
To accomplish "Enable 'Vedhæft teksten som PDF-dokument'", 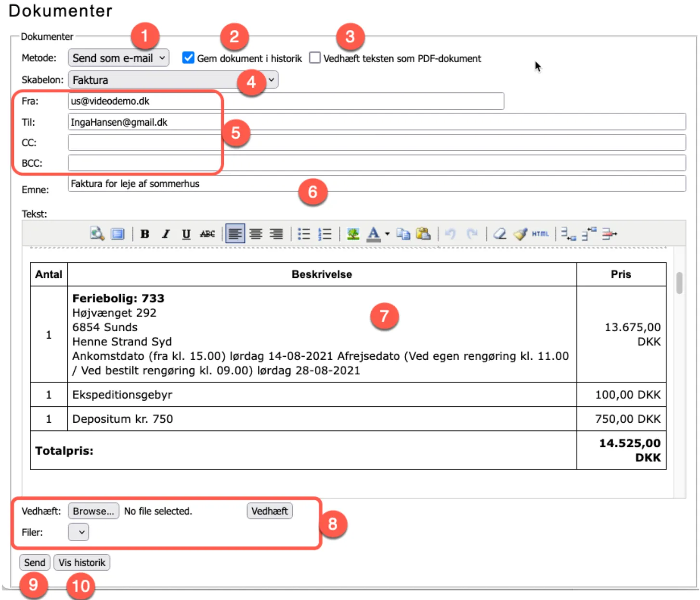I will pyautogui.click(x=315, y=58).
